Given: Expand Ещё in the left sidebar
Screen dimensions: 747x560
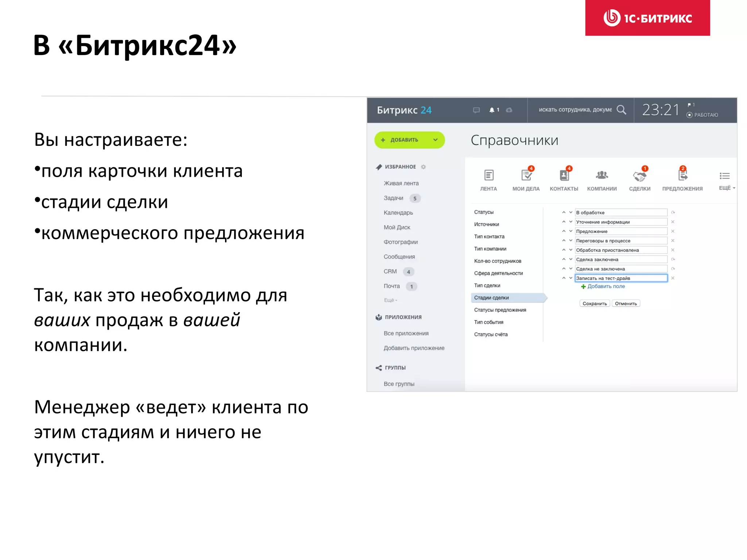Looking at the screenshot, I should point(391,300).
